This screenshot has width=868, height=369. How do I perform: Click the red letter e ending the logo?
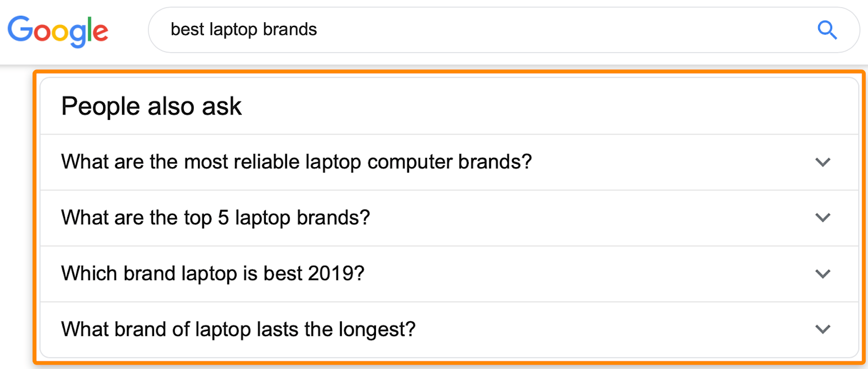(100, 33)
